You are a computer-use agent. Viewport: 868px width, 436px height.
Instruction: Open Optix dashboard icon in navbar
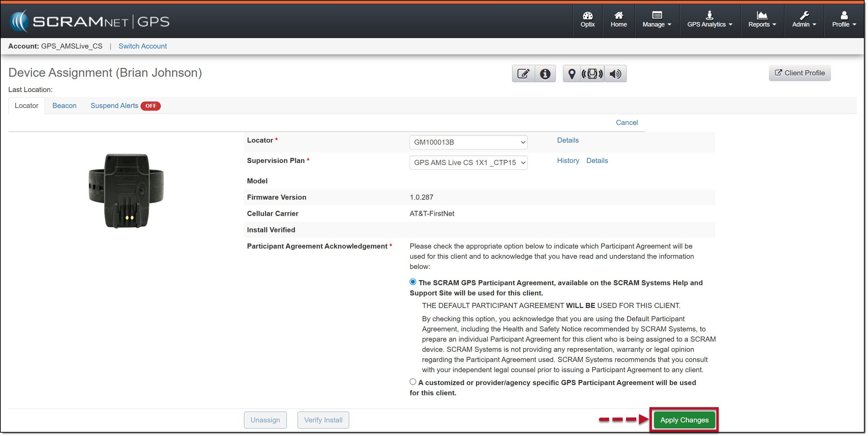coord(587,20)
